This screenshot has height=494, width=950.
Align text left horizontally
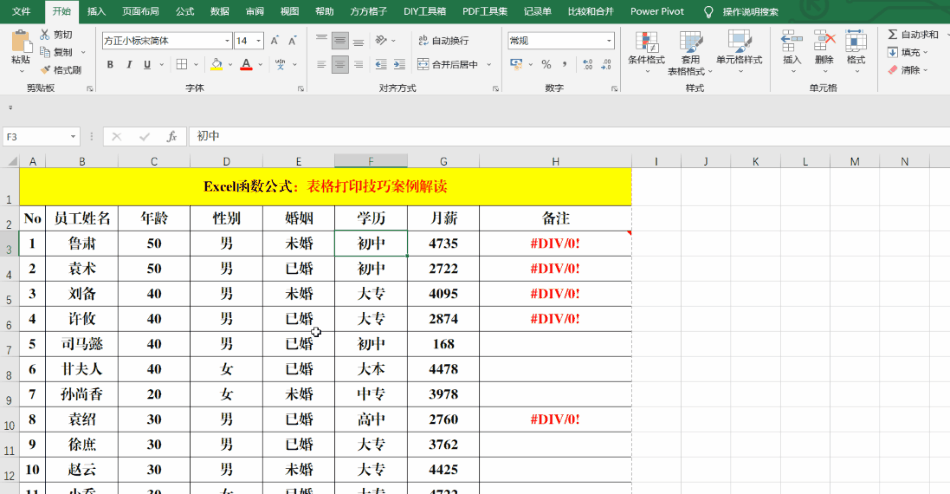click(322, 64)
